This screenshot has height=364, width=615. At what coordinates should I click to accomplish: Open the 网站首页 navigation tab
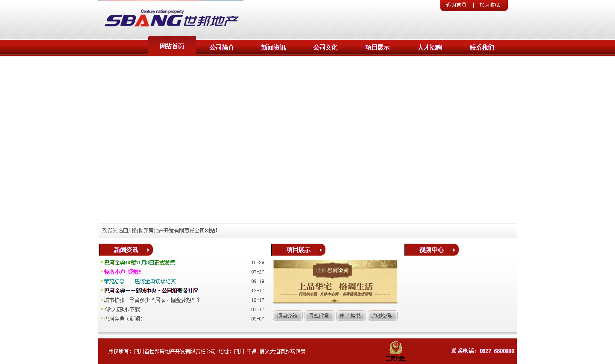tap(172, 47)
